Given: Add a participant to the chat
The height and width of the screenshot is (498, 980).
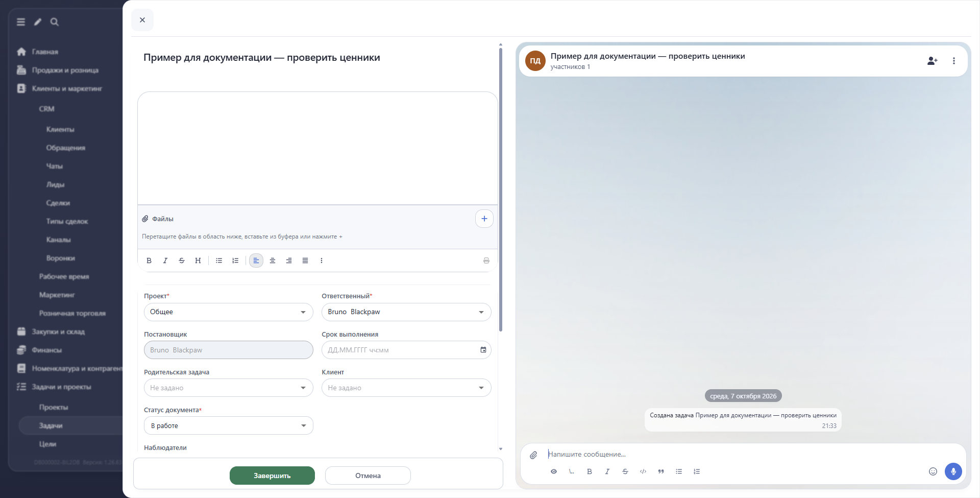Looking at the screenshot, I should coord(933,61).
